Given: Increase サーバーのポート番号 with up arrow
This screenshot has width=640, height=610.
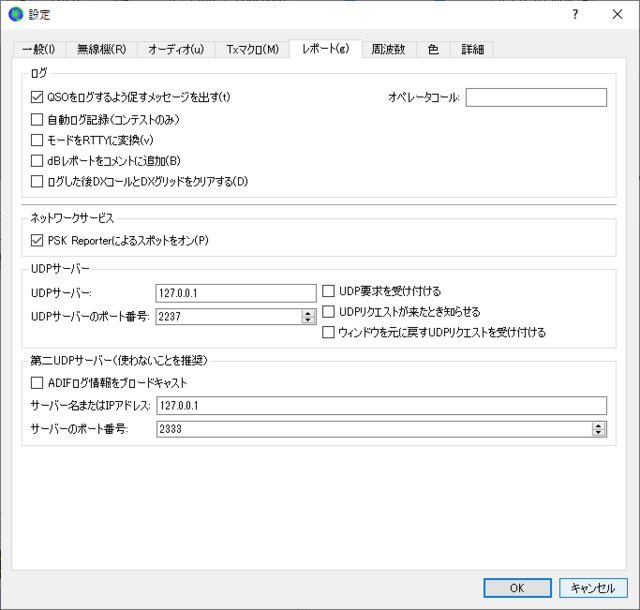Looking at the screenshot, I should pos(598,426).
